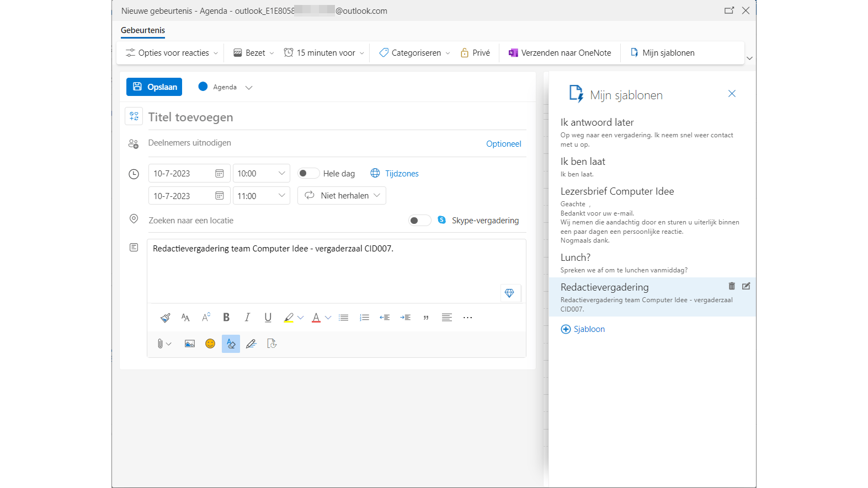Open the Agenda calendar selector

pyautogui.click(x=225, y=87)
